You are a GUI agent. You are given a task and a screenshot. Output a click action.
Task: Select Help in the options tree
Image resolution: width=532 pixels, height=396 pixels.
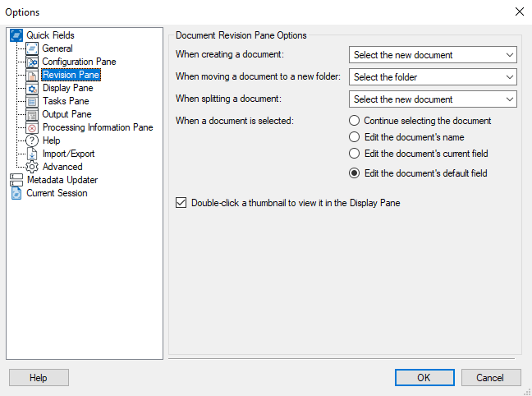(x=51, y=140)
